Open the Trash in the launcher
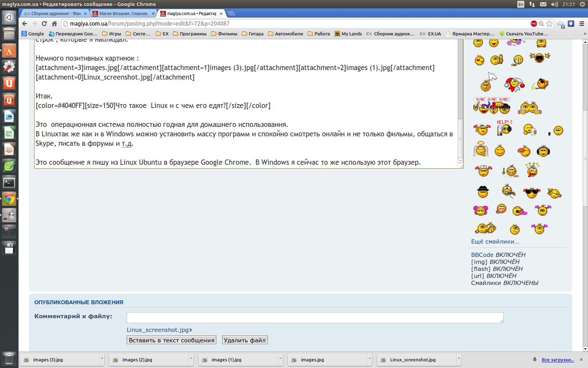This screenshot has height=368, width=588. tap(9, 359)
